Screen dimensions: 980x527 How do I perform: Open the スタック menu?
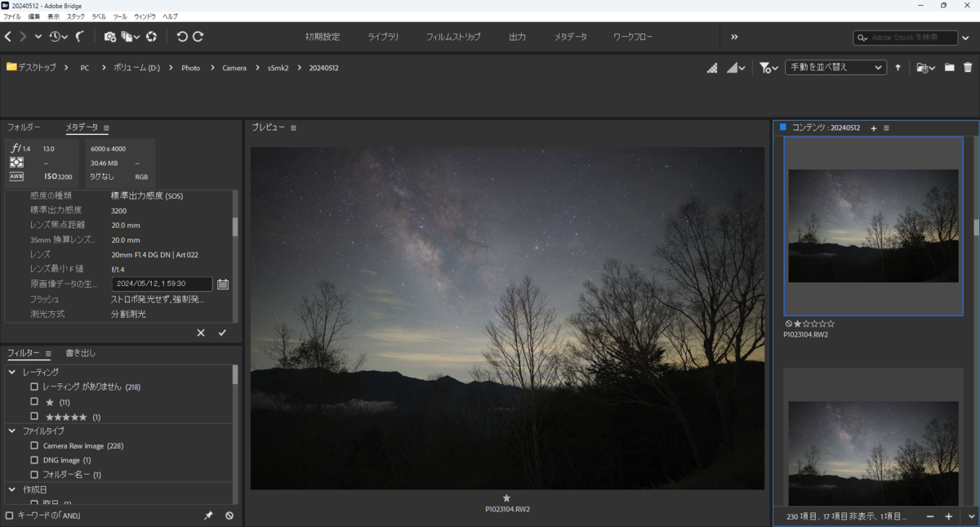(x=75, y=16)
